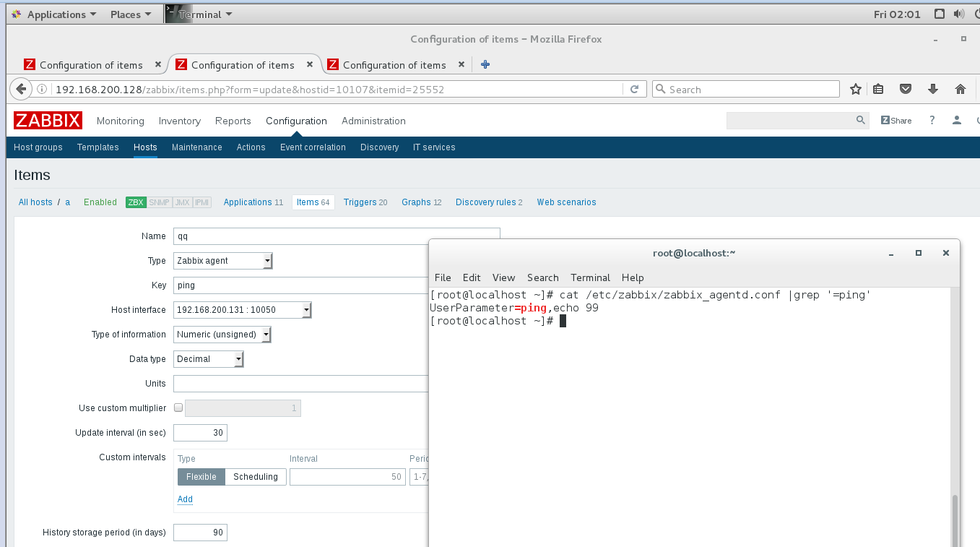Click the Add custom interval link

point(185,499)
